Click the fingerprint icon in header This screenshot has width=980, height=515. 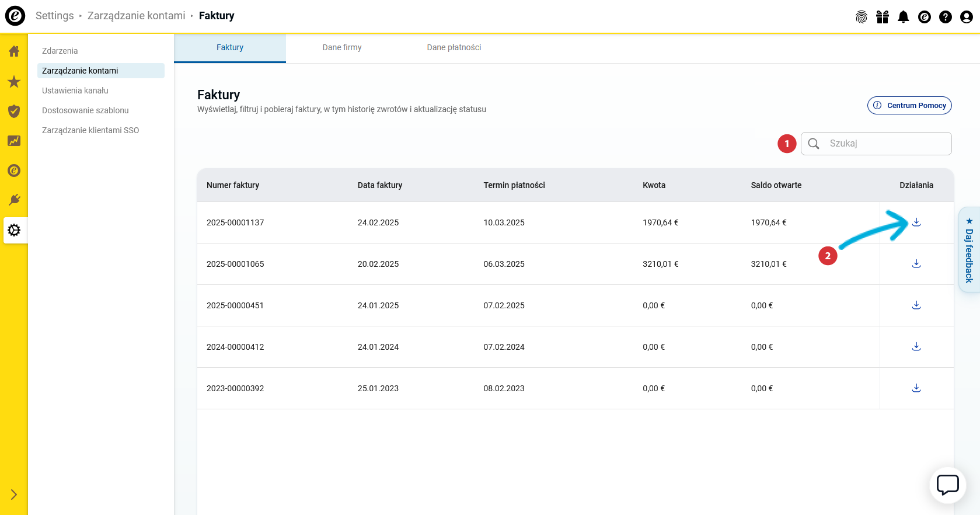pos(861,17)
